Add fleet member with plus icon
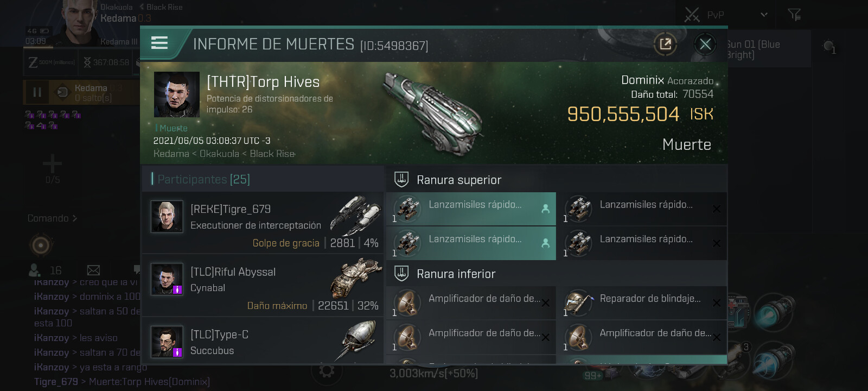 [x=53, y=163]
